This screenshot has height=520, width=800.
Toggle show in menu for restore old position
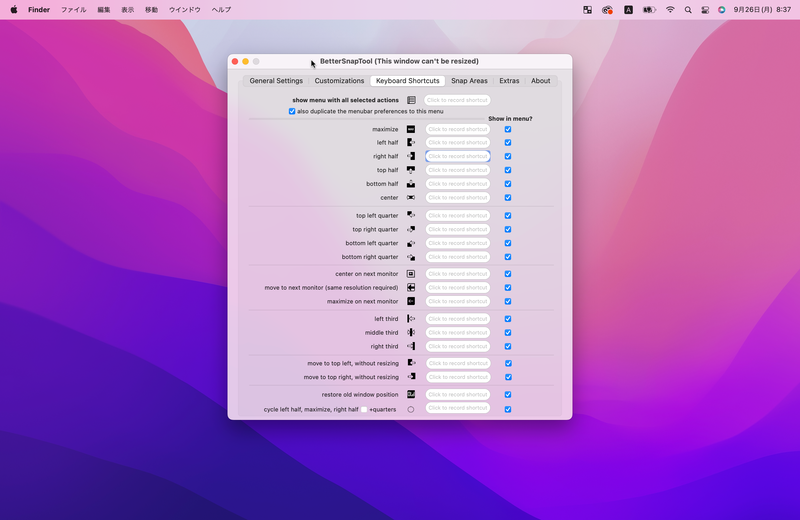tap(508, 394)
